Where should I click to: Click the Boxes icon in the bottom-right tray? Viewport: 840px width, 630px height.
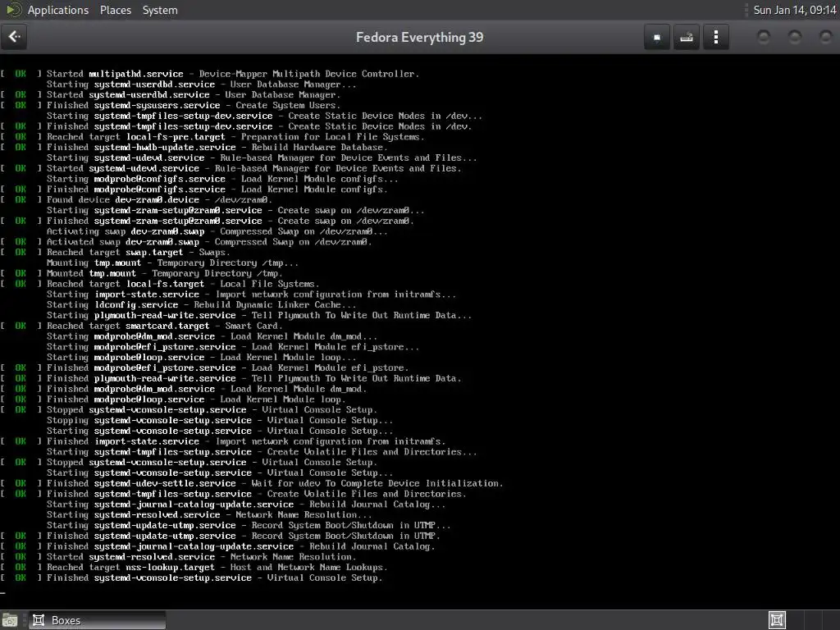click(777, 620)
